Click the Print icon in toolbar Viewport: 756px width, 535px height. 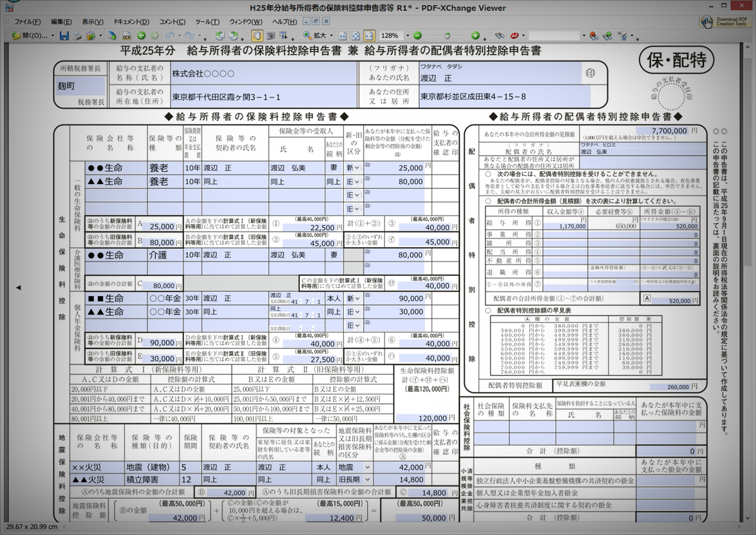[x=77, y=35]
